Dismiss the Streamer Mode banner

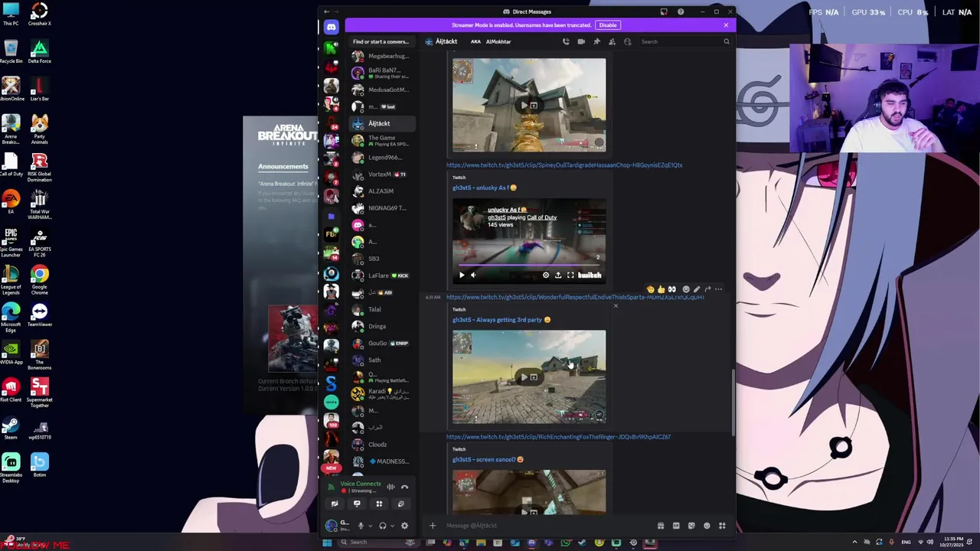726,25
